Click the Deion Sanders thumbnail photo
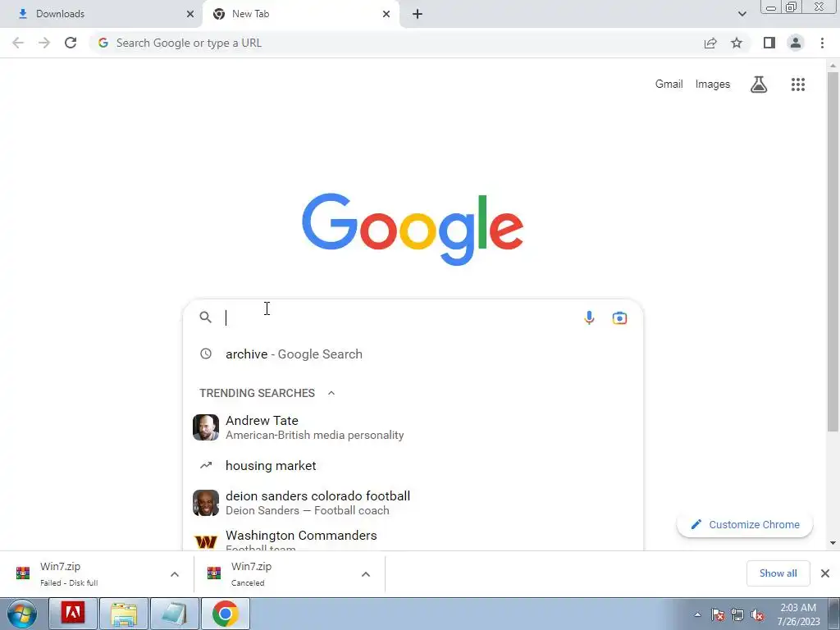Viewport: 840px width, 630px height. pyautogui.click(x=206, y=503)
